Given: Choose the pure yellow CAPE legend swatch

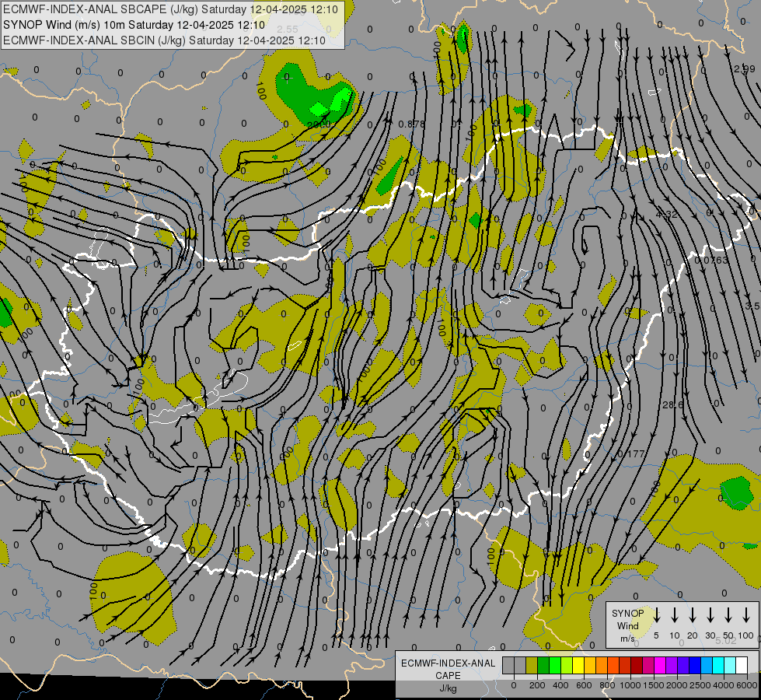Looking at the screenshot, I should click(578, 666).
